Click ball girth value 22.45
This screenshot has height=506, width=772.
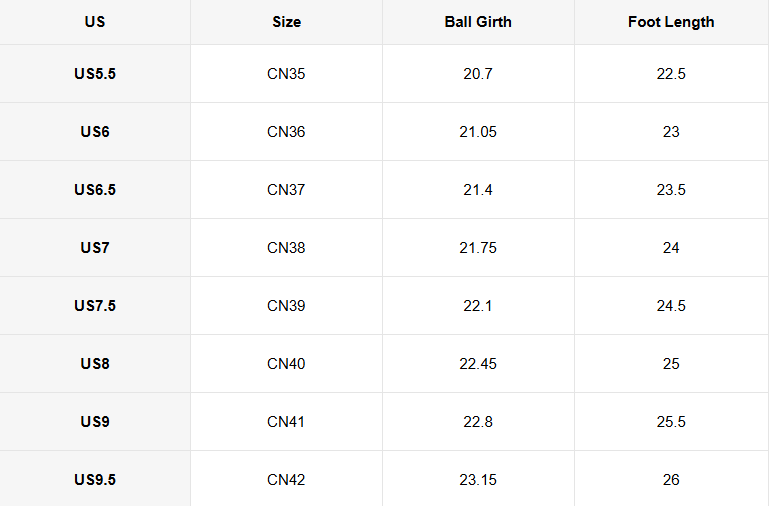point(478,364)
